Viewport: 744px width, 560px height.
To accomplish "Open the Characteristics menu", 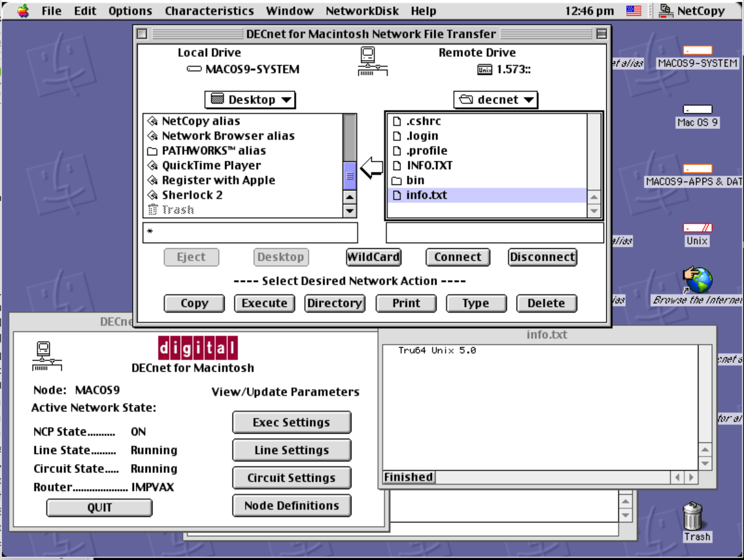I will (x=209, y=11).
